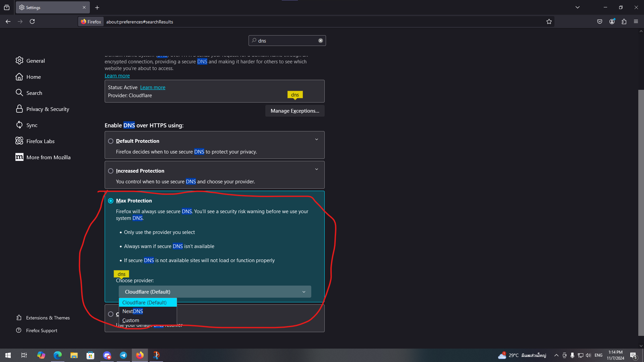The height and width of the screenshot is (362, 644).
Task: Select the Off option radio button at bottom
Action: pos(111,314)
